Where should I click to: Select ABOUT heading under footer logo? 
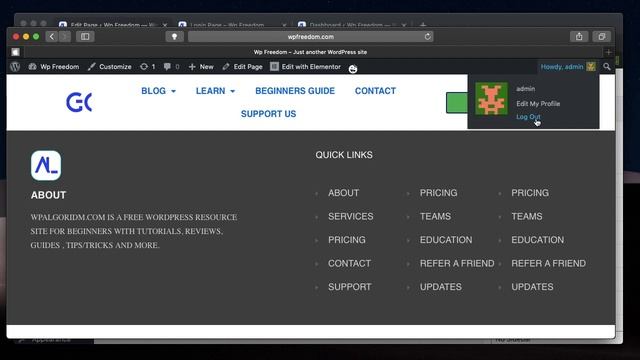tap(48, 195)
